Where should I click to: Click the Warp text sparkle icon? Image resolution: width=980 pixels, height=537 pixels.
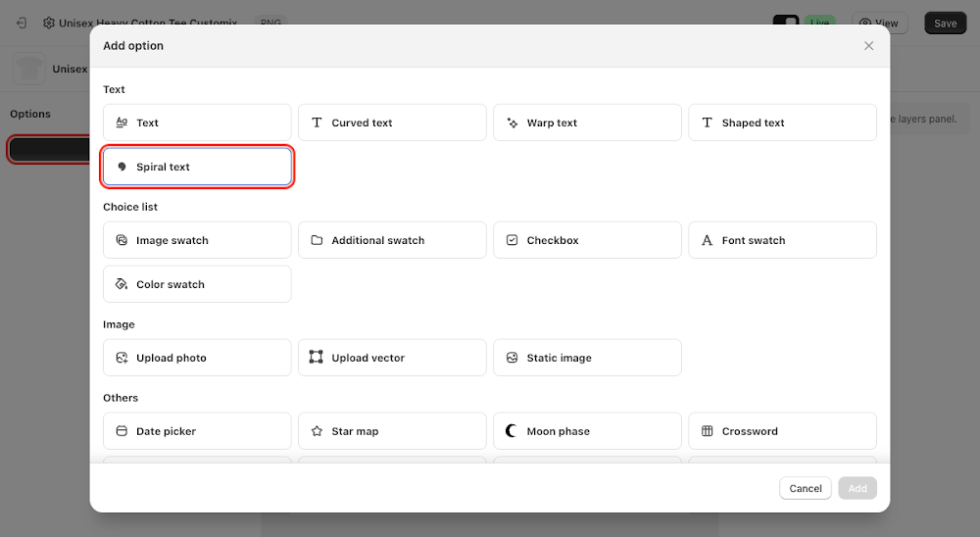pyautogui.click(x=512, y=122)
